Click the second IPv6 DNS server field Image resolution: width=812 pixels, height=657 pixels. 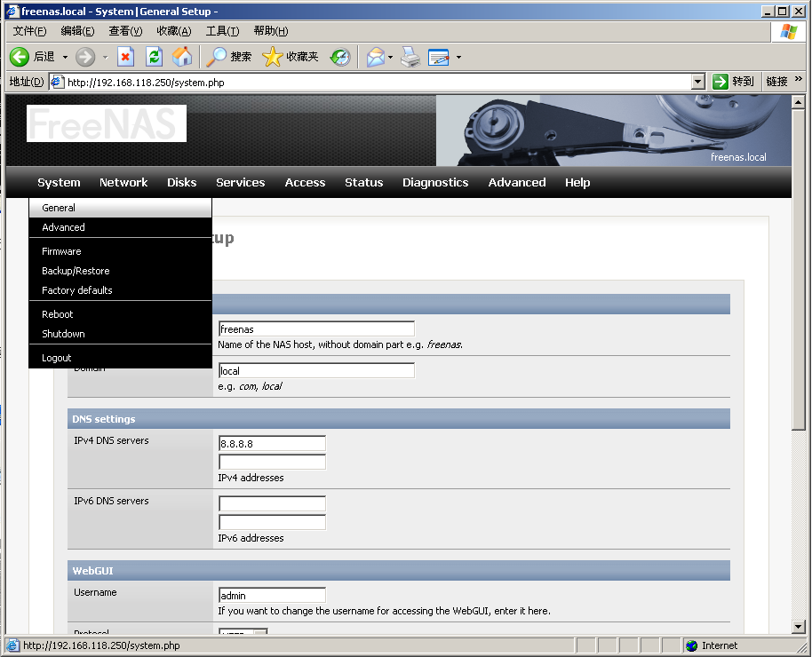point(273,522)
